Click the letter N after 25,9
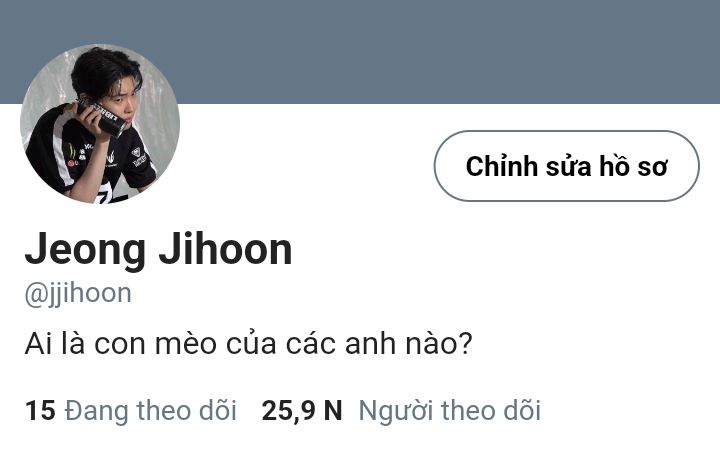The height and width of the screenshot is (449, 720). pos(333,410)
